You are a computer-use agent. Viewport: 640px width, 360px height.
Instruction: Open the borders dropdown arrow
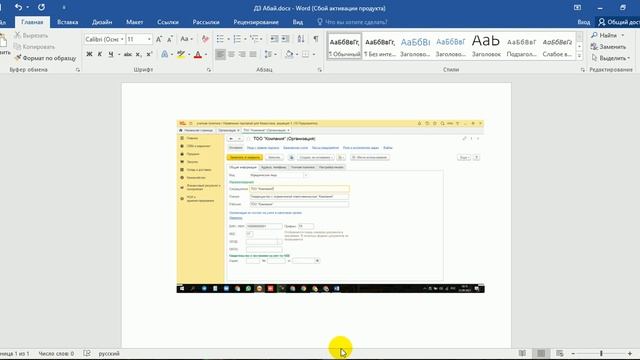coord(313,54)
